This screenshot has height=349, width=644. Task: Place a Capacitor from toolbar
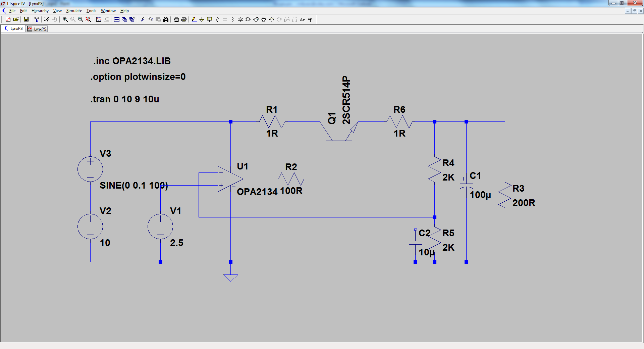225,19
